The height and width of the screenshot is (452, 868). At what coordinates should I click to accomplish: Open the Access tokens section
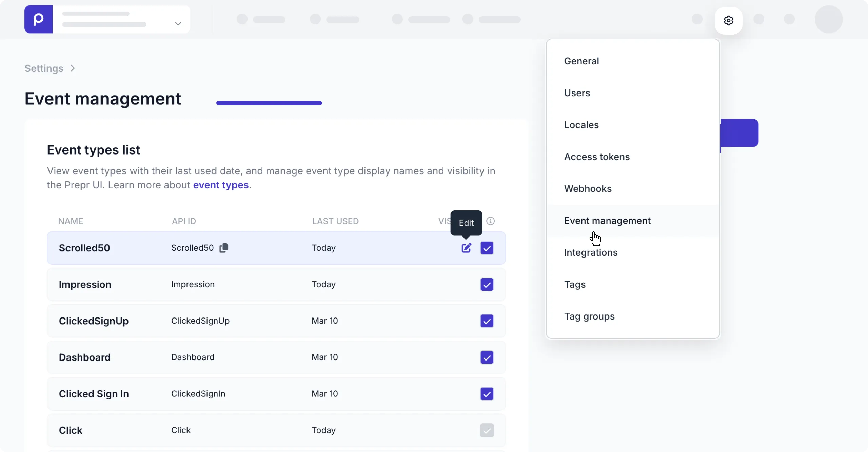[596, 157]
